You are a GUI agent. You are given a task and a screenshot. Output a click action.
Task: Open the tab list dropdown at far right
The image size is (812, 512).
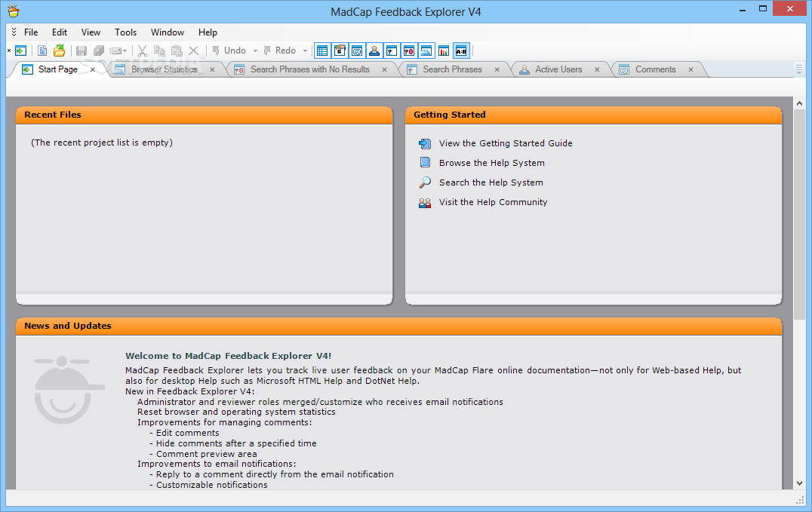click(799, 69)
